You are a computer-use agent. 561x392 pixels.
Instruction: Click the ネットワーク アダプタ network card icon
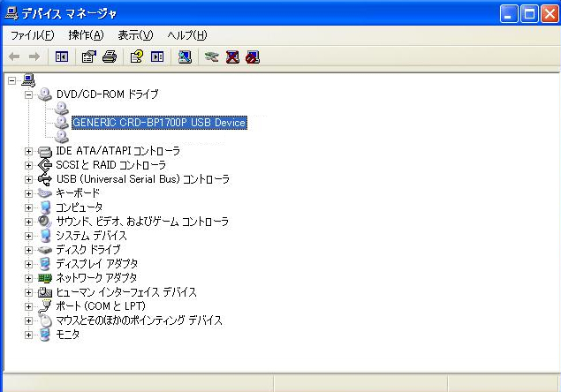coord(45,278)
